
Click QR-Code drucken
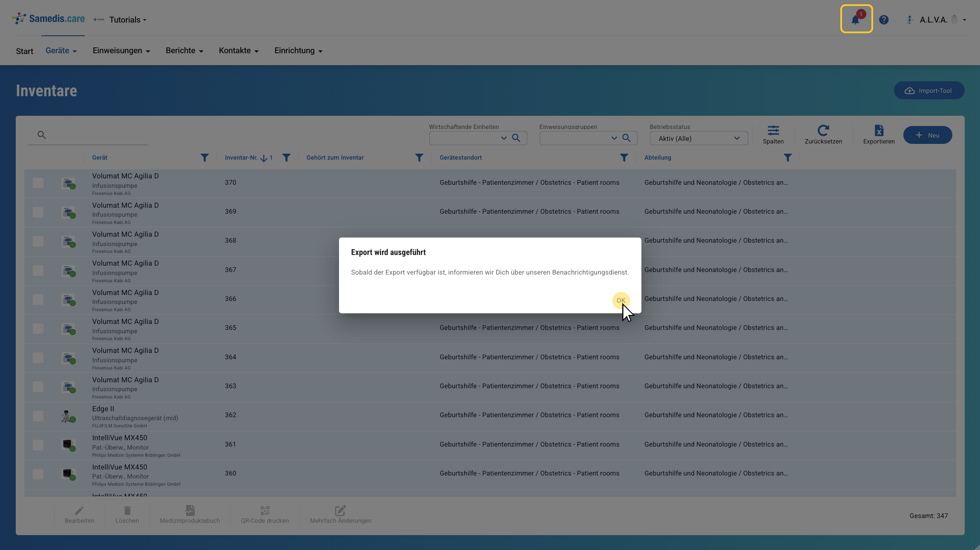(265, 515)
